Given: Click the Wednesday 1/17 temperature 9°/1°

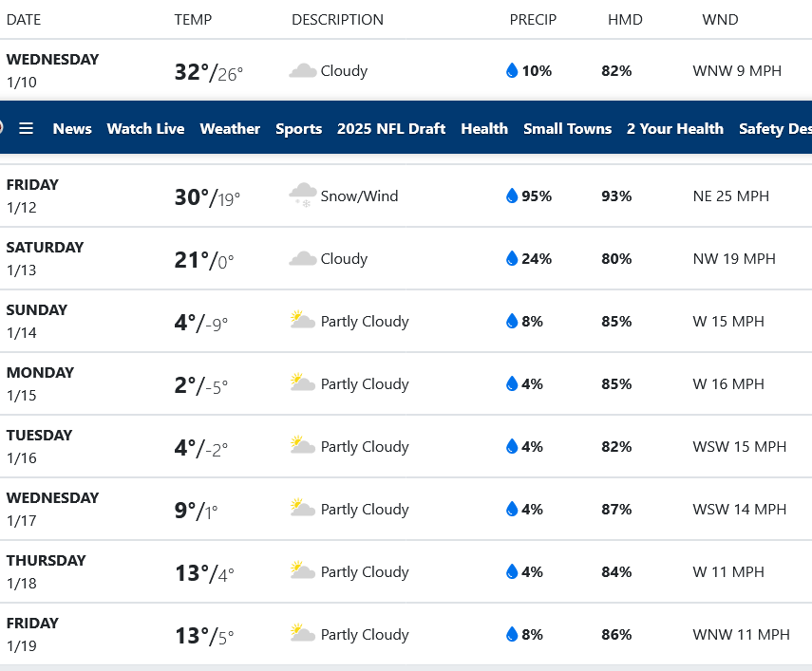Looking at the screenshot, I should click(196, 511).
